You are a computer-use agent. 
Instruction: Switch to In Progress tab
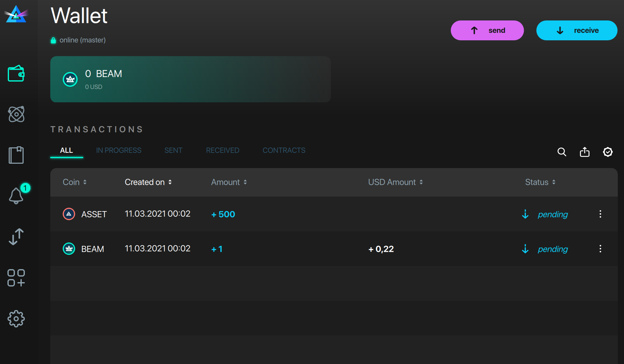119,150
